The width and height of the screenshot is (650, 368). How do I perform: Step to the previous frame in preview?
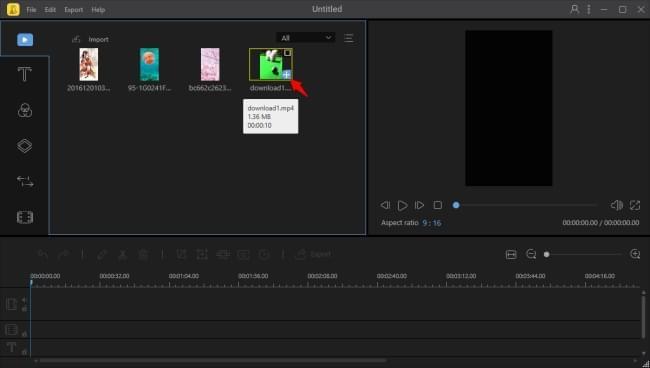point(385,205)
